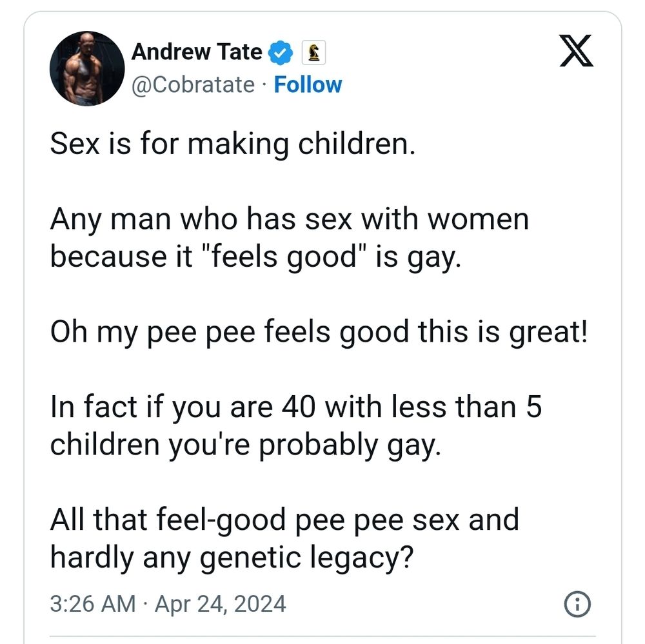Open the X logo link
The image size is (645, 644).
576,51
